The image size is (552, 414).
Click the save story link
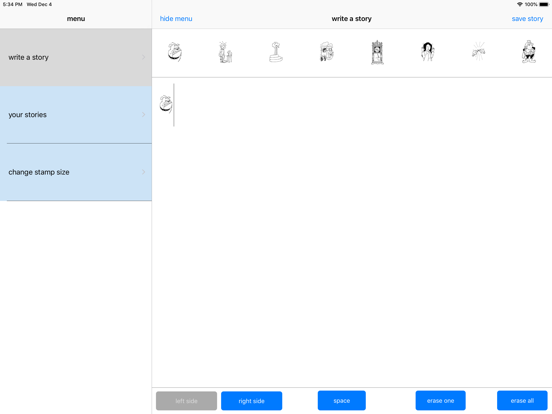tap(527, 19)
